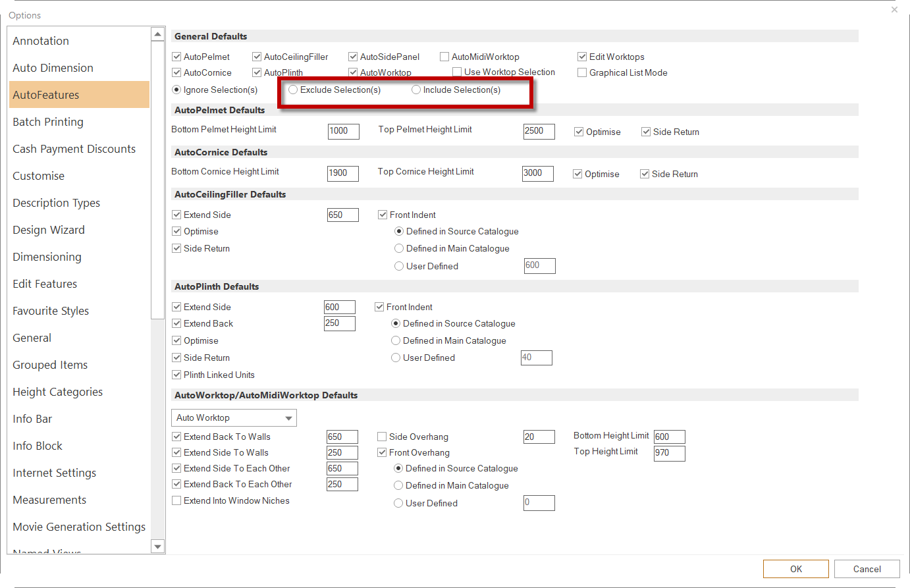
Task: Click the Top Cornice Height Limit field
Action: pyautogui.click(x=538, y=173)
